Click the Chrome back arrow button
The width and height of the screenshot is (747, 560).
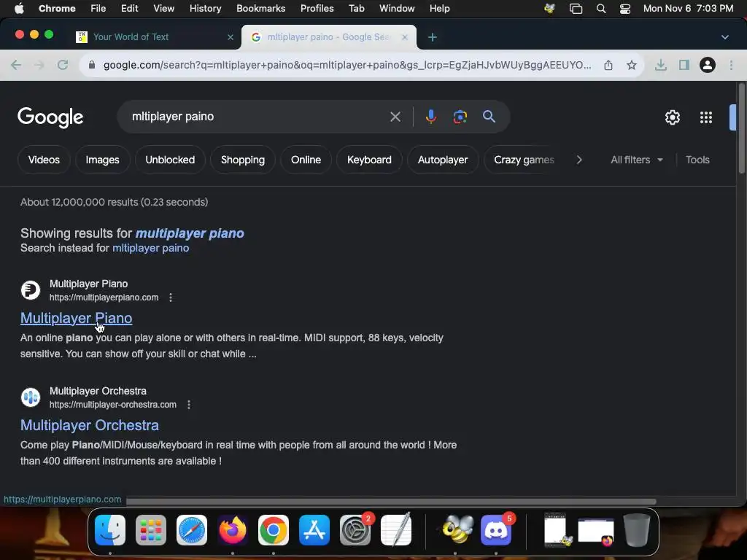(x=16, y=65)
